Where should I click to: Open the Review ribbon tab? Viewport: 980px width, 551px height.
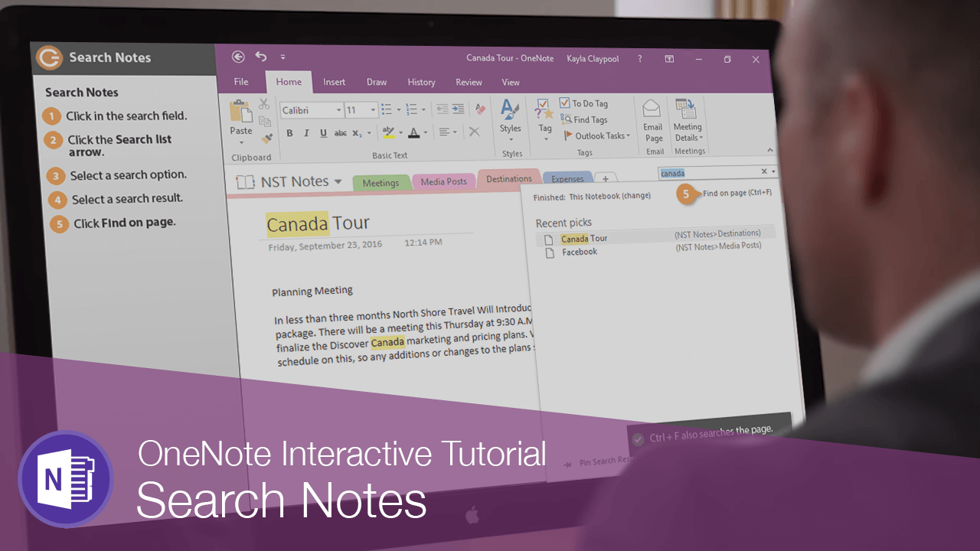pyautogui.click(x=469, y=82)
